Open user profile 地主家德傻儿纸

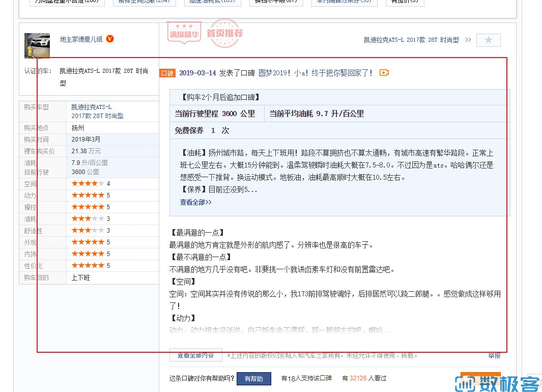[x=81, y=39]
